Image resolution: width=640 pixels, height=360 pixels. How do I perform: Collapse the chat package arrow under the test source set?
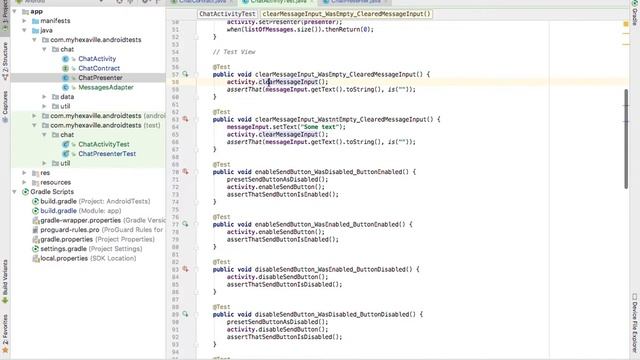[x=44, y=135]
